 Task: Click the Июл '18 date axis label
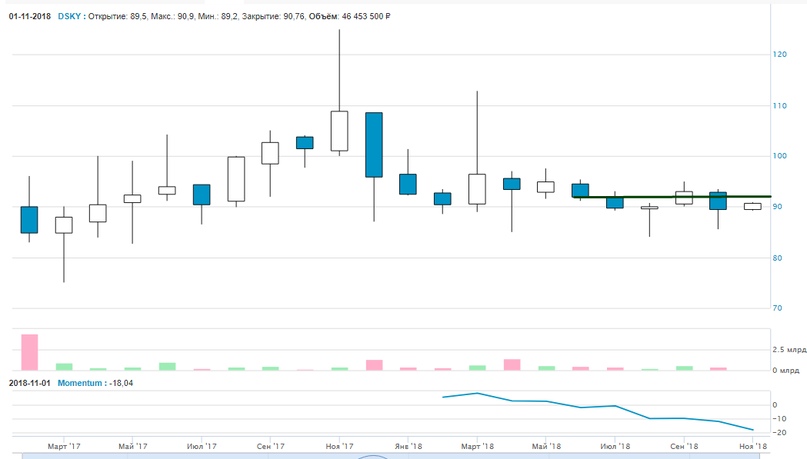pyautogui.click(x=615, y=446)
